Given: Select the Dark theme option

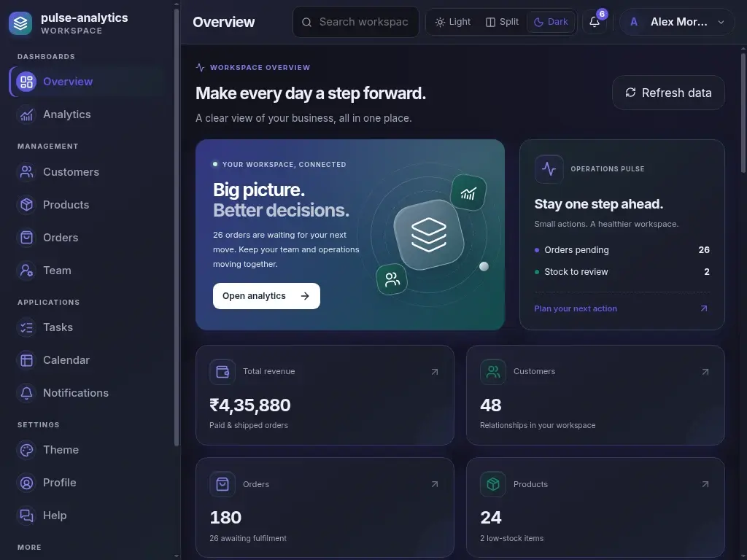Looking at the screenshot, I should coord(551,22).
